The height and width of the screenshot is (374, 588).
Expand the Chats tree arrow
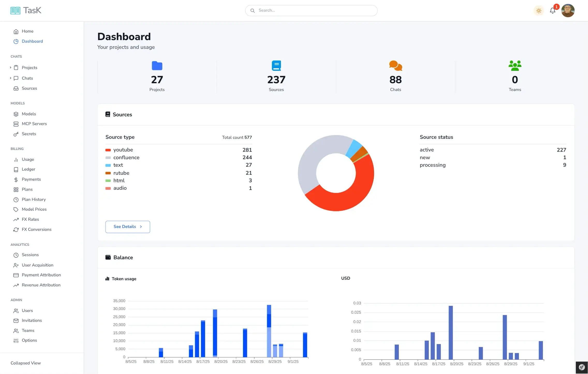pyautogui.click(x=11, y=78)
